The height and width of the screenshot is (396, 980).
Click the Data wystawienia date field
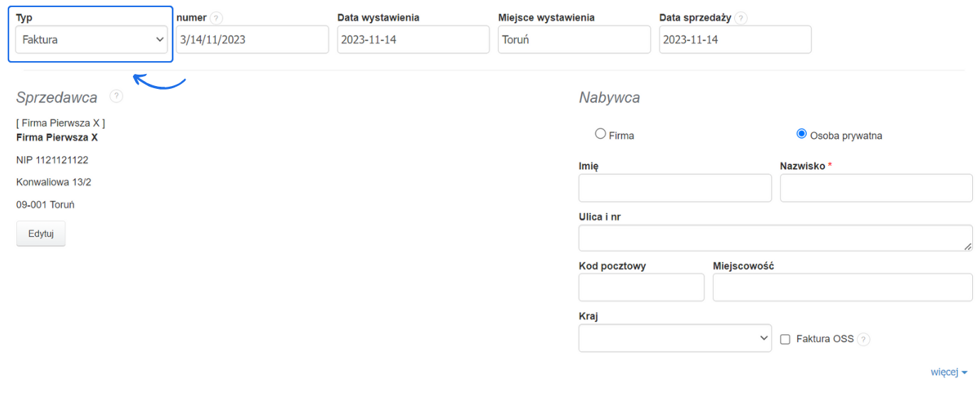point(413,40)
